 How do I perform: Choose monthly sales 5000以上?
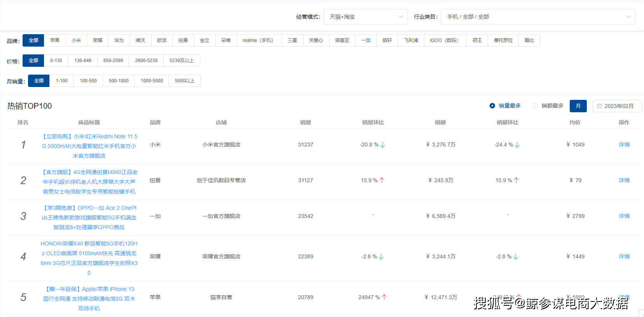(185, 81)
